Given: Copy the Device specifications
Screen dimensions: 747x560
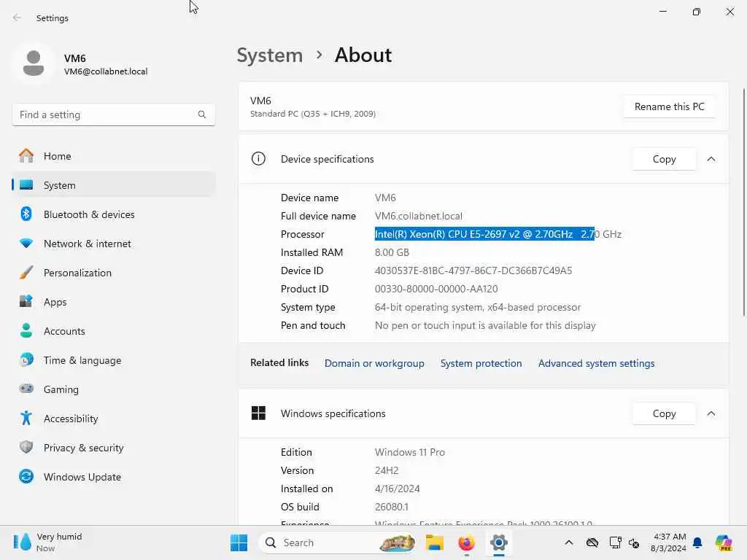Looking at the screenshot, I should pos(664,159).
